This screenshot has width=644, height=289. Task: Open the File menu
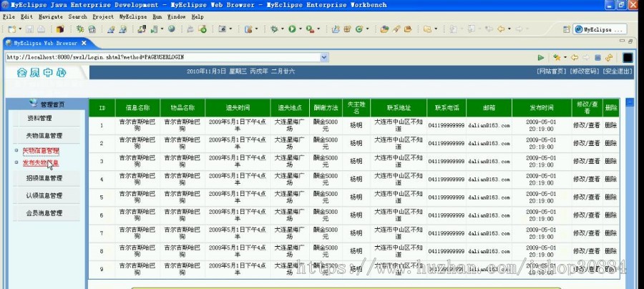pyautogui.click(x=9, y=17)
